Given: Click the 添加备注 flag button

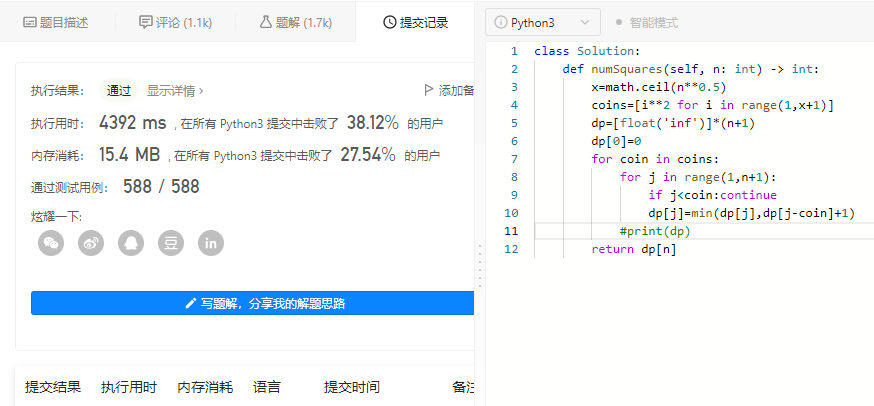Looking at the screenshot, I should coord(449,90).
